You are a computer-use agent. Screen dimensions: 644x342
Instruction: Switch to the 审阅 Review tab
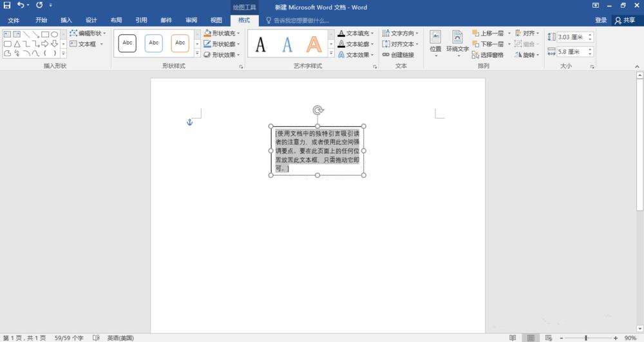(191, 20)
